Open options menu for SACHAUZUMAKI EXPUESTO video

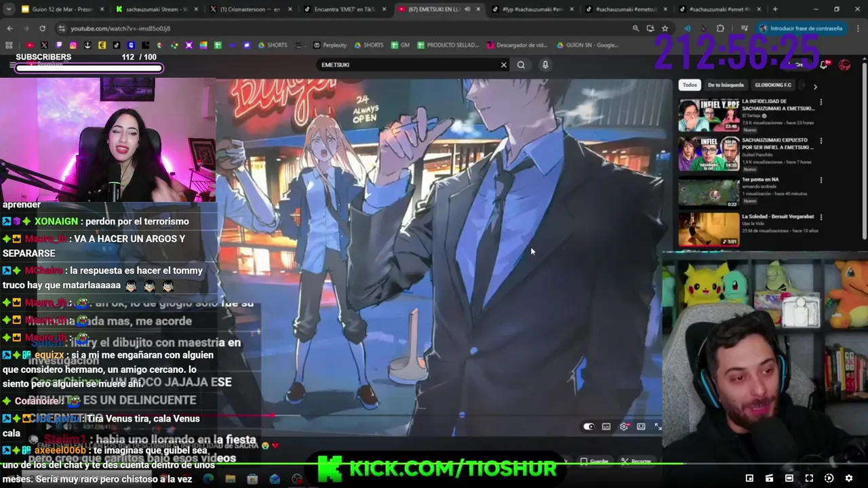point(821,141)
